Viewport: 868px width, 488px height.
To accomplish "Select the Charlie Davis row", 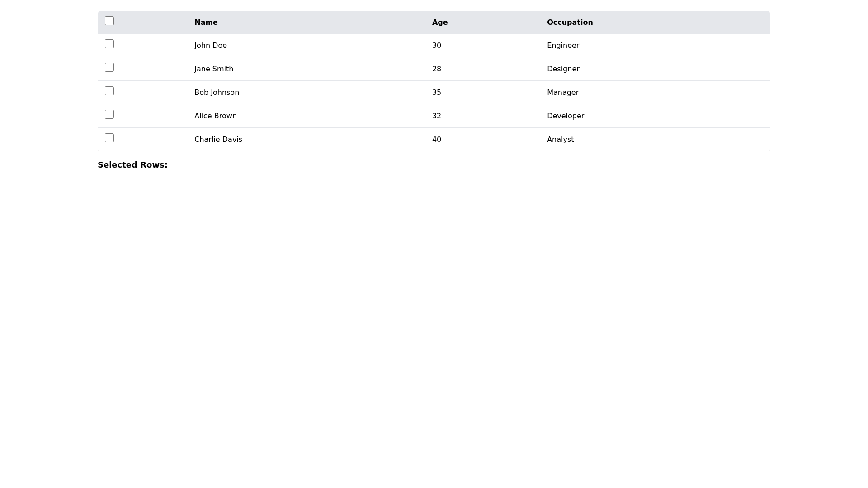I will point(218,139).
